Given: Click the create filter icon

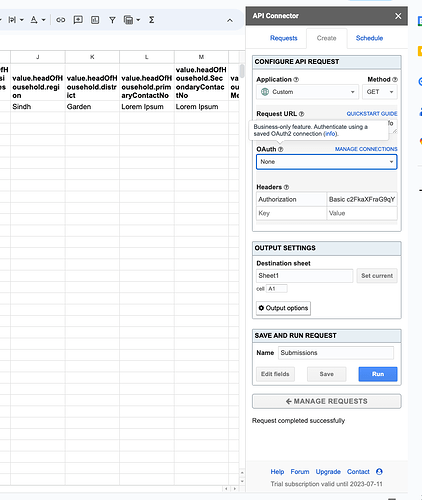Looking at the screenshot, I should coord(112,20).
